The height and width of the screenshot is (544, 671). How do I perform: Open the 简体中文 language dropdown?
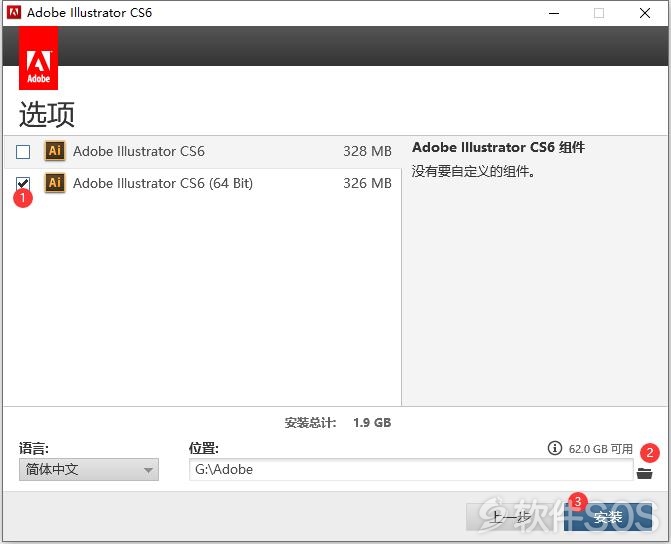pos(89,470)
